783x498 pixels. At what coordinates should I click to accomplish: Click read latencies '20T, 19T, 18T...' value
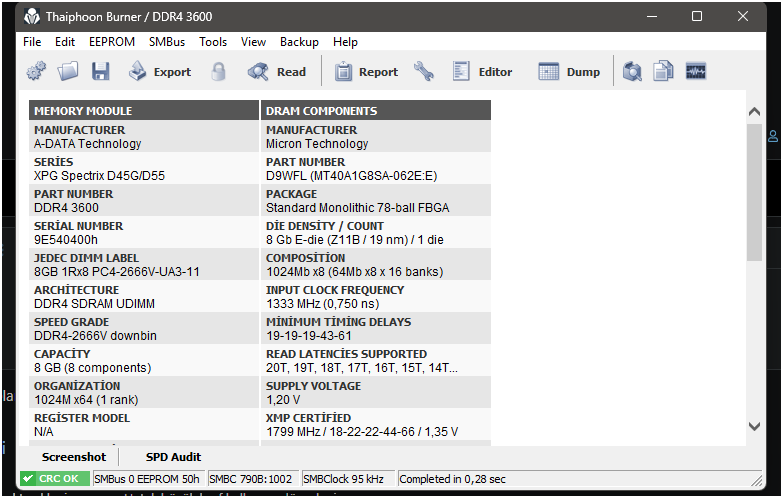[x=362, y=368]
